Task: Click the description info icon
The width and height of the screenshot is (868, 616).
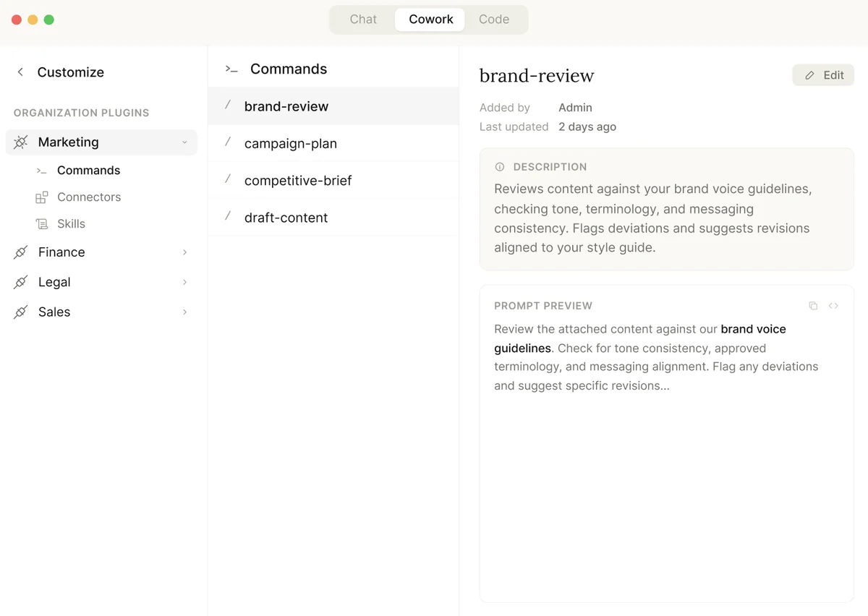Action: (x=499, y=167)
